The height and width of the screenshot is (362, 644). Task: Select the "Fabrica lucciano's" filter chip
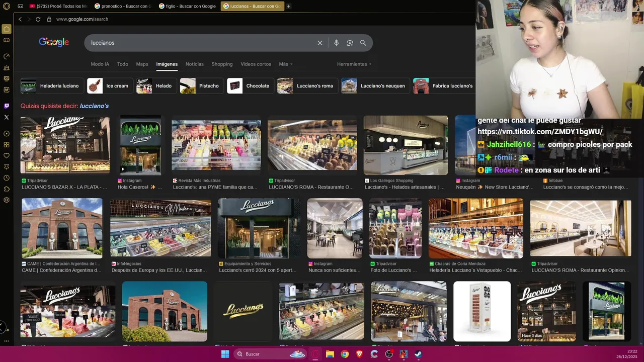tap(444, 86)
